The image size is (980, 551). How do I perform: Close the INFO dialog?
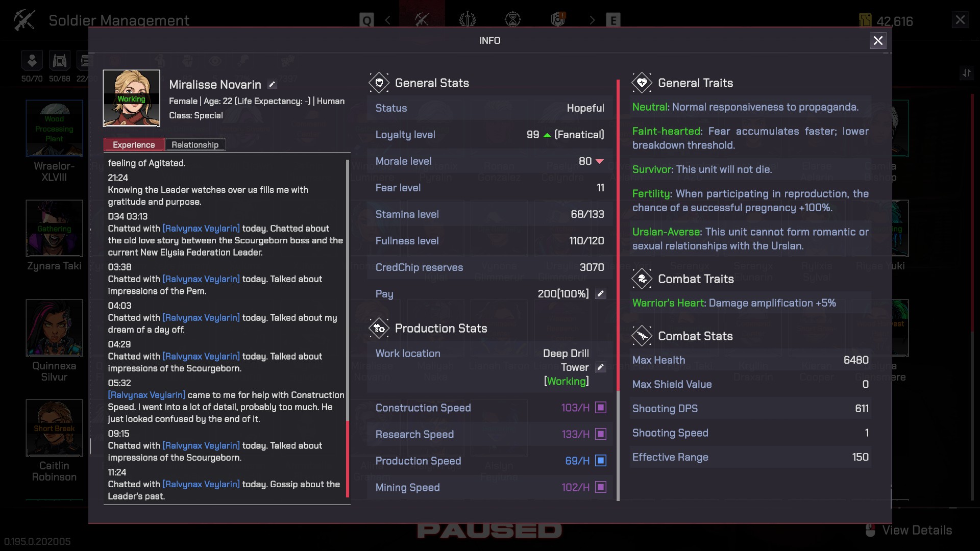click(x=878, y=41)
